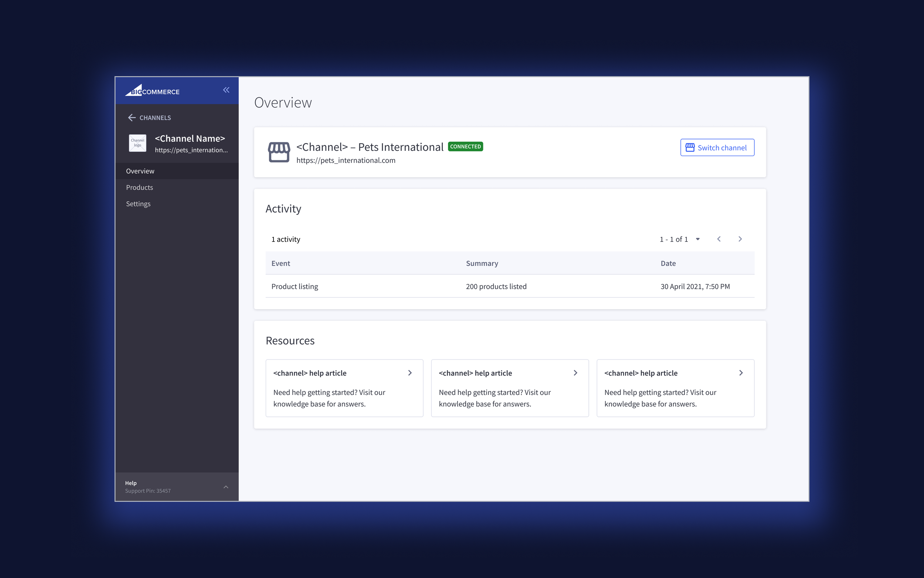Click the "200 products listed" cell
Screen dimensions: 924x578
(x=496, y=286)
